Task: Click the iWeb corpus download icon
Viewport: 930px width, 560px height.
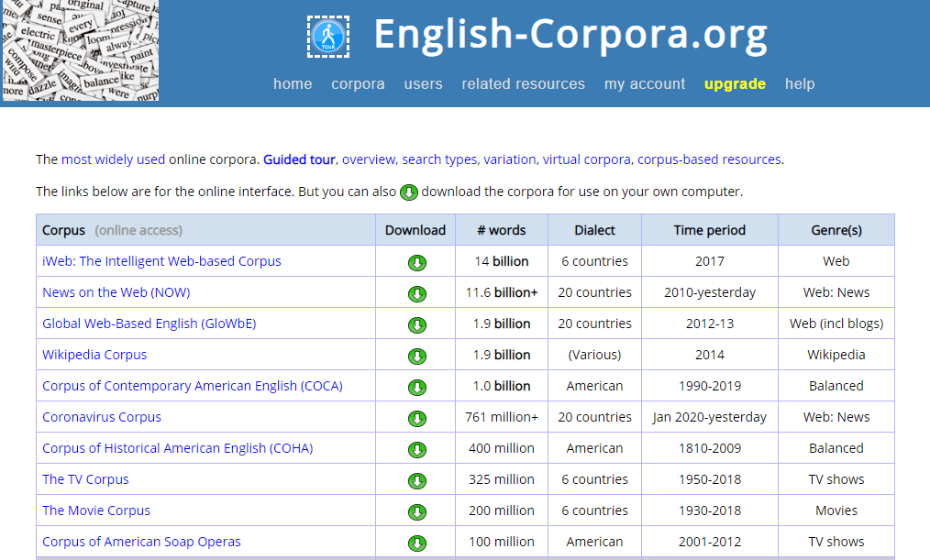Action: click(x=417, y=262)
